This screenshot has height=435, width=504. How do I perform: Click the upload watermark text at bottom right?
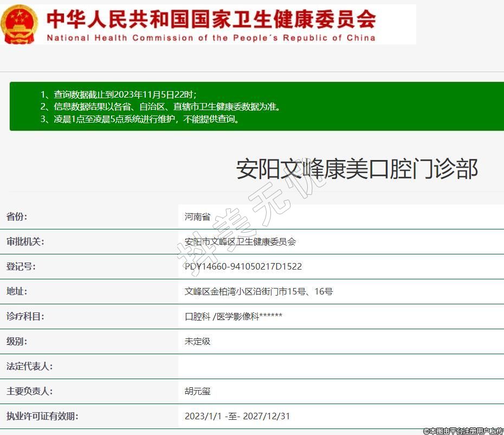pos(463,431)
